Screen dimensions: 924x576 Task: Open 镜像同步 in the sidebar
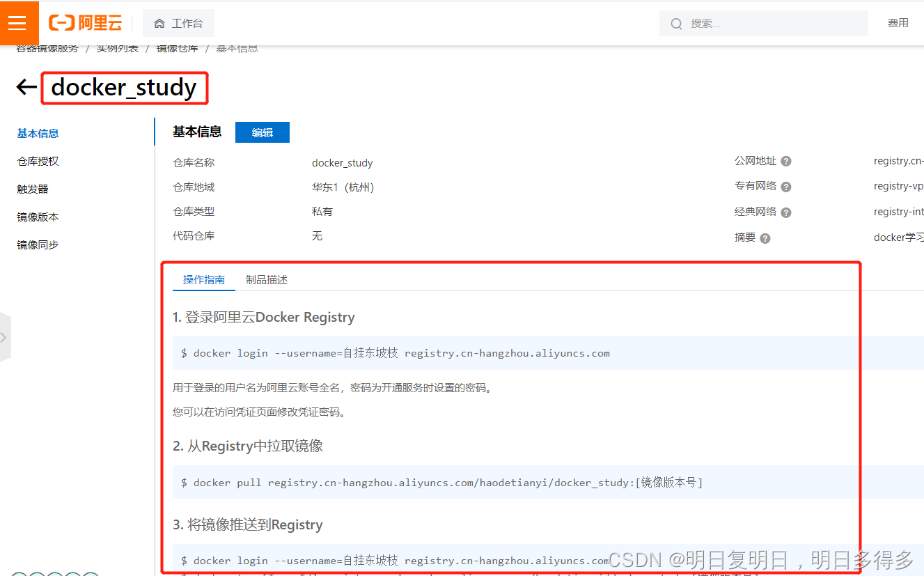38,244
